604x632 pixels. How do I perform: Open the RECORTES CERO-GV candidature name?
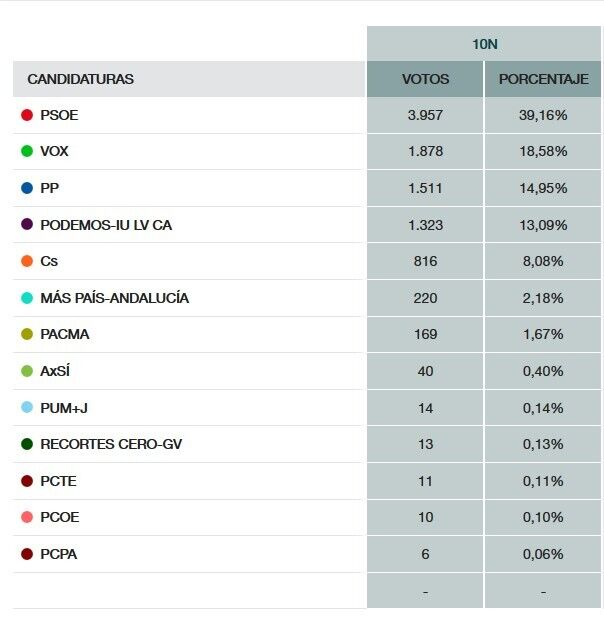[111, 444]
